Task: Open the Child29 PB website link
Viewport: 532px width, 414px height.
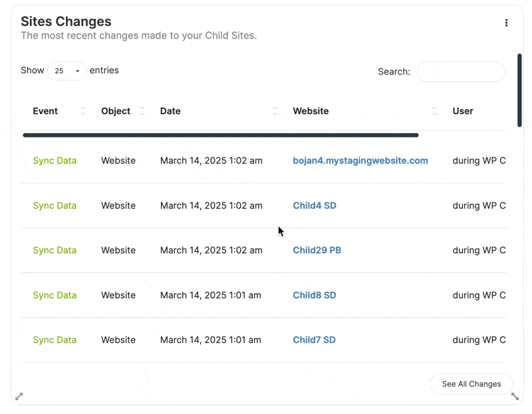Action: pyautogui.click(x=317, y=250)
